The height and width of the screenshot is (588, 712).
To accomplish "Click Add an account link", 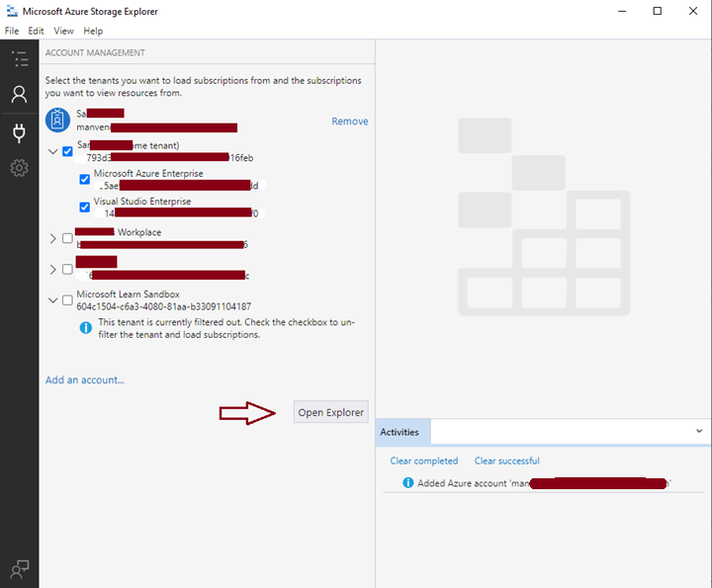I will pos(84,379).
